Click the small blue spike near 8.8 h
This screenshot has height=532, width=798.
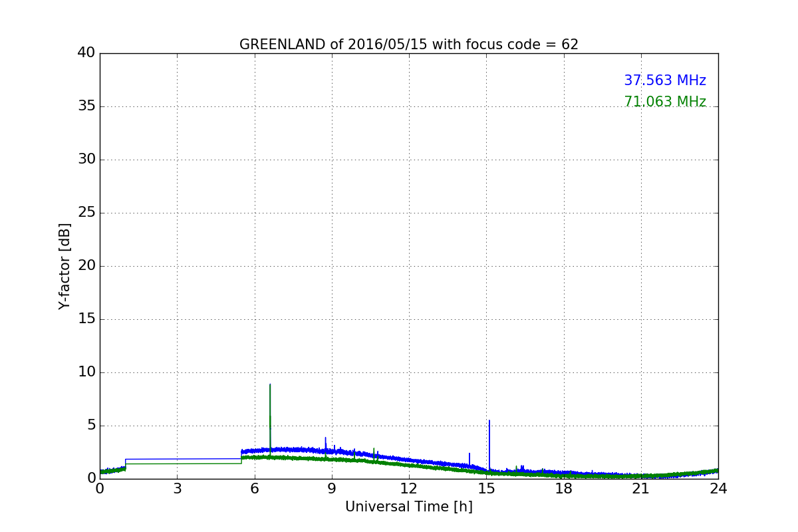(325, 438)
